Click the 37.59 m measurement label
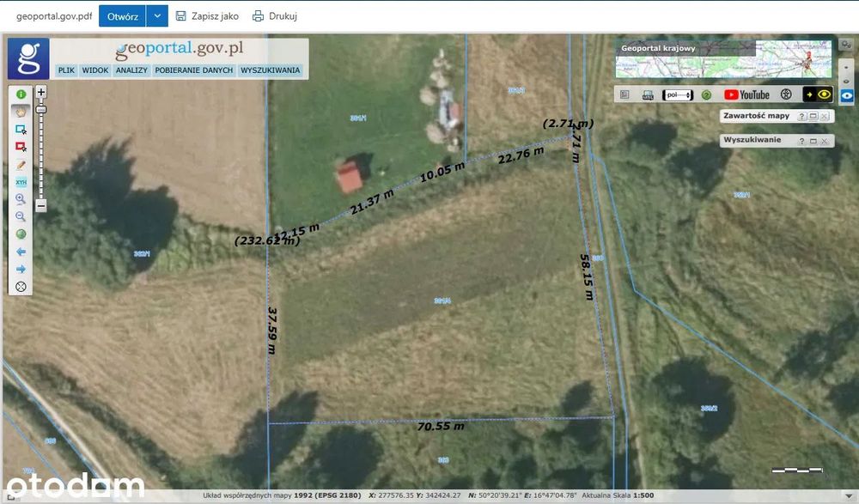This screenshot has width=859, height=504. click(272, 331)
